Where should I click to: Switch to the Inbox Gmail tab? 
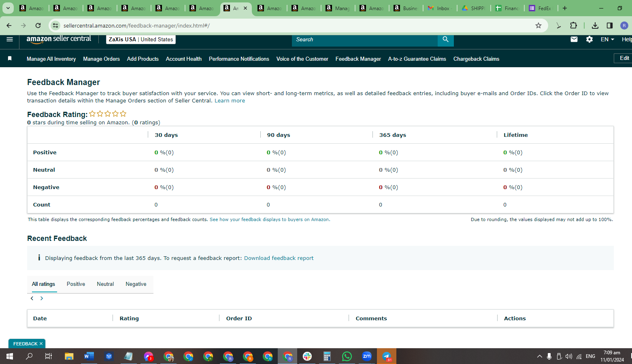[x=440, y=8]
